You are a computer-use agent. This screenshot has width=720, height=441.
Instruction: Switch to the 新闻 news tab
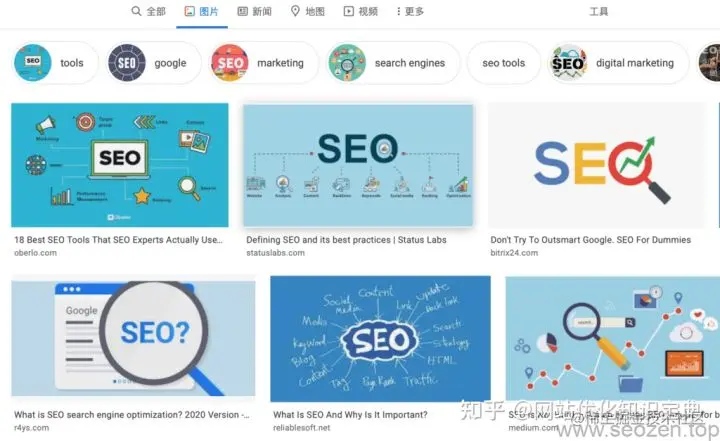pos(254,11)
